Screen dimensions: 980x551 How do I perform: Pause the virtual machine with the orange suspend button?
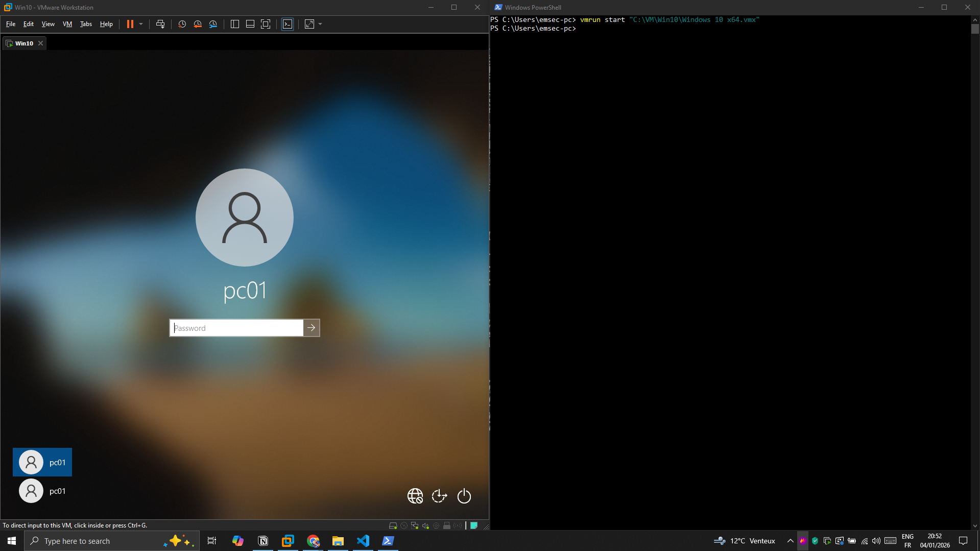tap(130, 24)
